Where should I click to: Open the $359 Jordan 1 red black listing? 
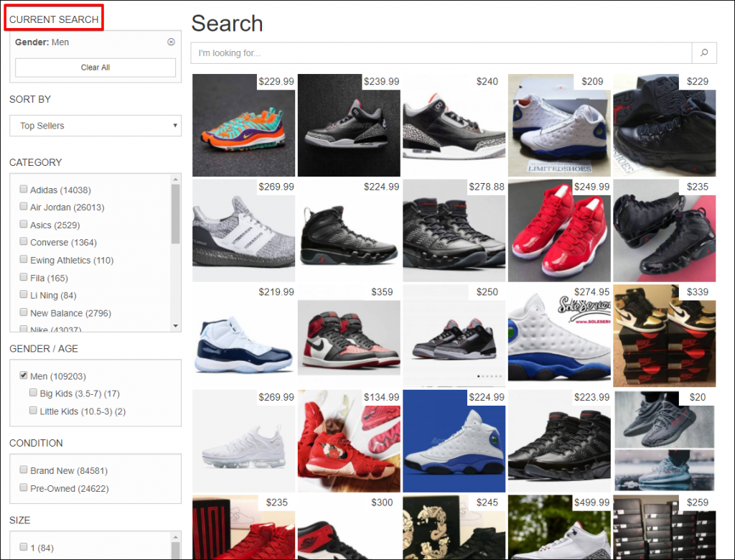(349, 336)
